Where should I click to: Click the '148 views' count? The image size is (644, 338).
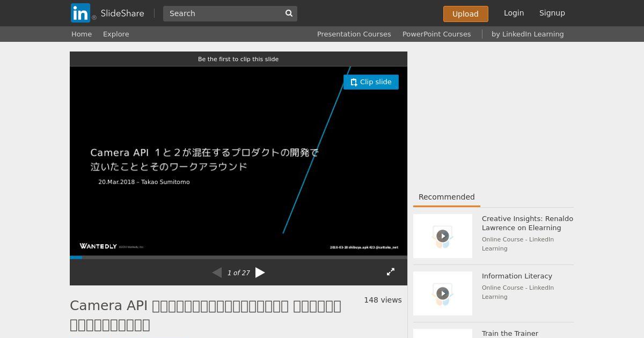click(x=383, y=300)
